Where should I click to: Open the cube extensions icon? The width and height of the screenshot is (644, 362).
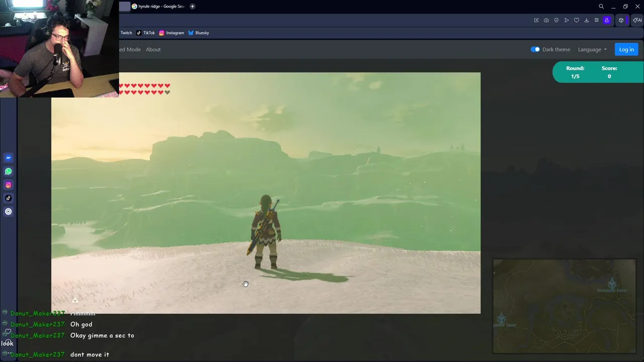pyautogui.click(x=621, y=20)
